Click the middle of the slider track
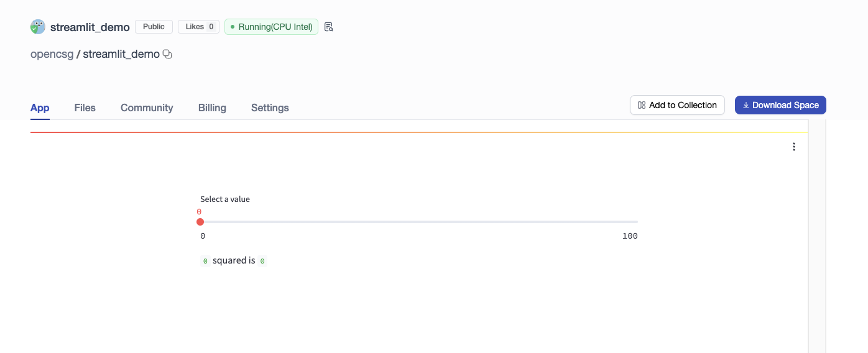The image size is (868, 353). tap(419, 222)
